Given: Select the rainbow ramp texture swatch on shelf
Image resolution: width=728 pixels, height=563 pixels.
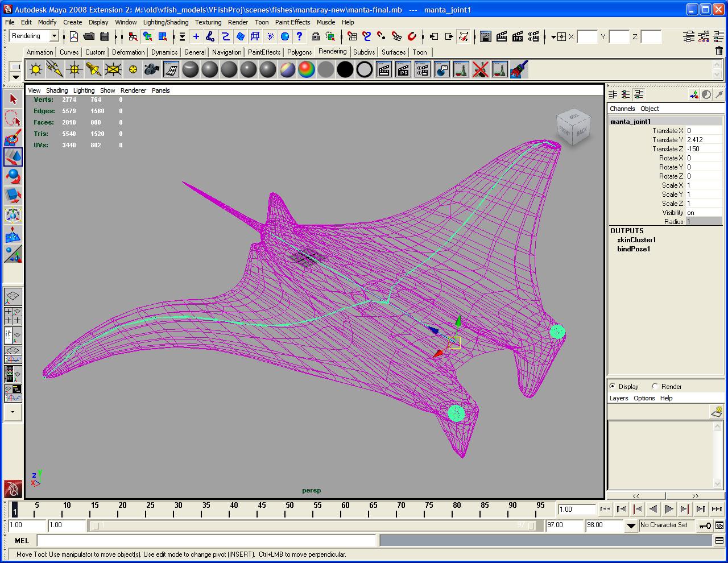Looking at the screenshot, I should click(x=306, y=69).
